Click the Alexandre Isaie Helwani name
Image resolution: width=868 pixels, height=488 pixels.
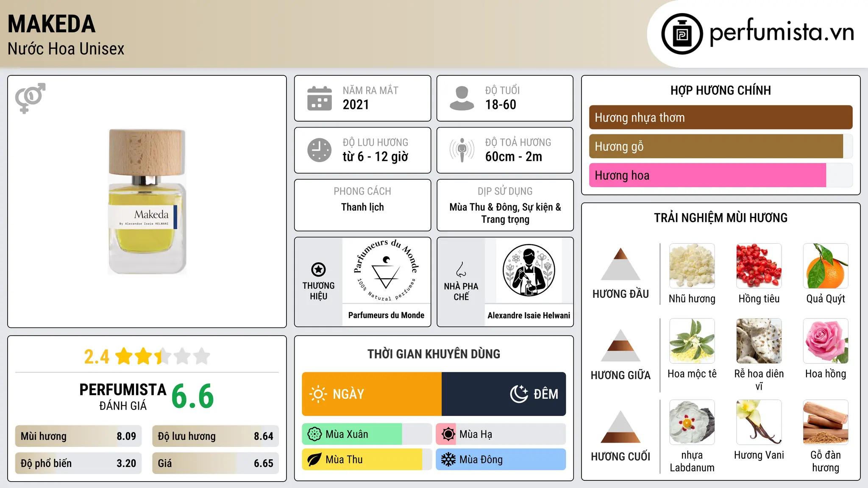pos(529,316)
